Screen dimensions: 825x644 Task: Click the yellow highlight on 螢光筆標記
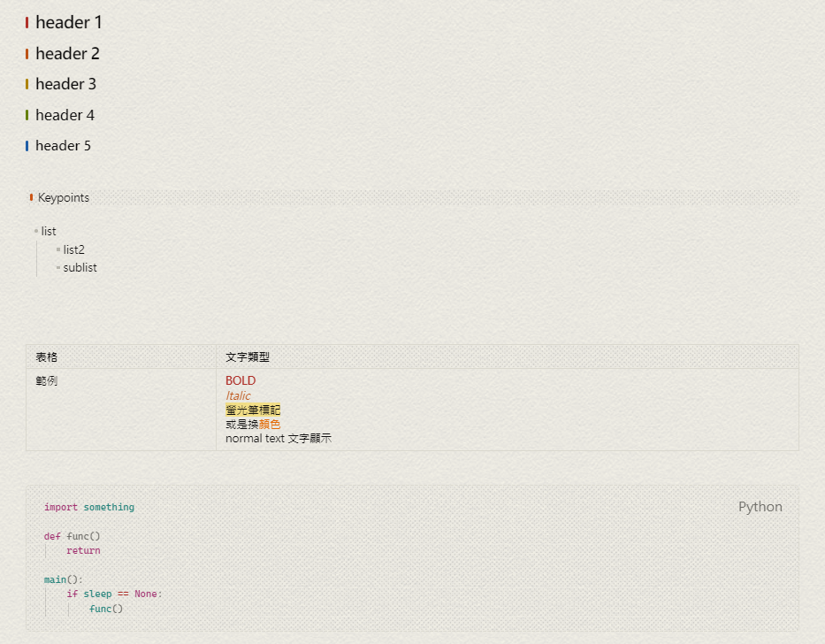[252, 410]
